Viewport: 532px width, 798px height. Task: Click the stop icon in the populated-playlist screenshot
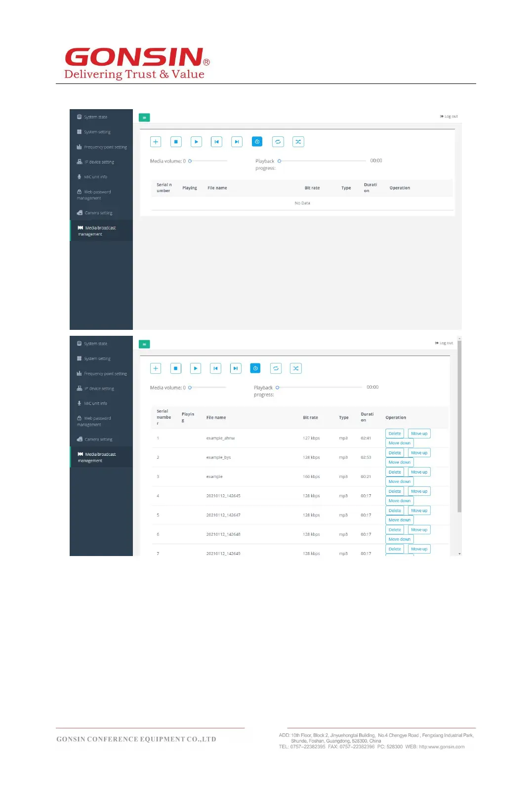pyautogui.click(x=175, y=368)
